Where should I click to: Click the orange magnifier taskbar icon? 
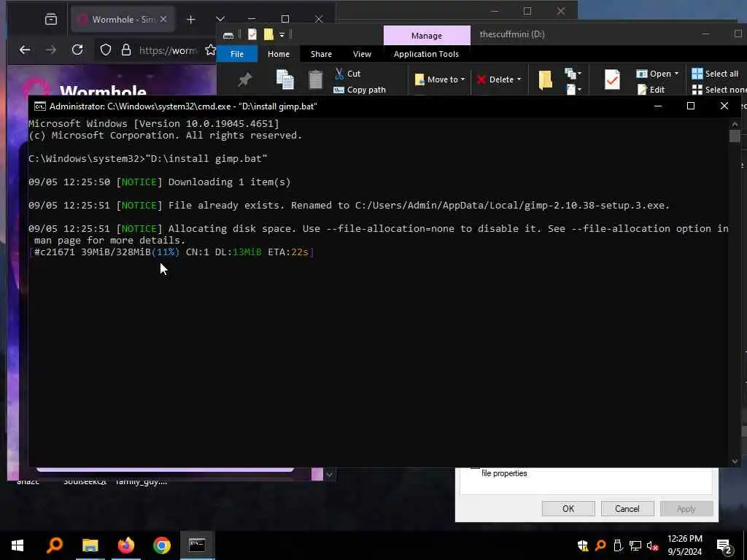coord(54,545)
